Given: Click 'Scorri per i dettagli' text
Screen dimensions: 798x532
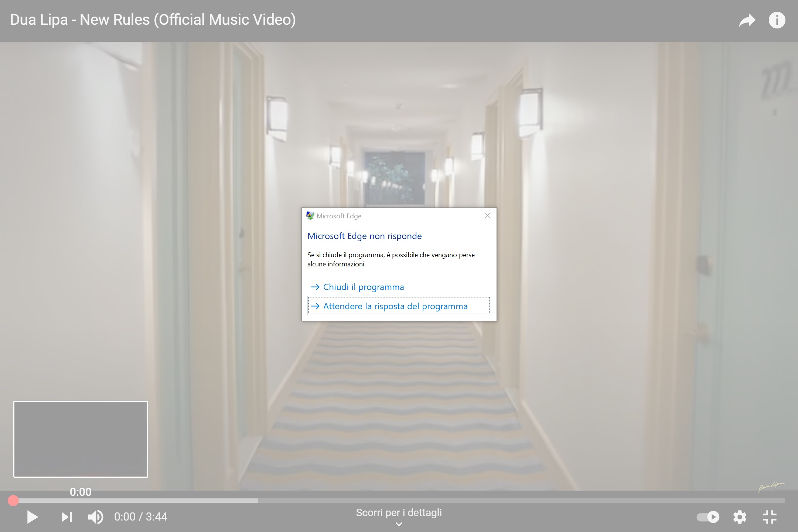Looking at the screenshot, I should coord(399,512).
